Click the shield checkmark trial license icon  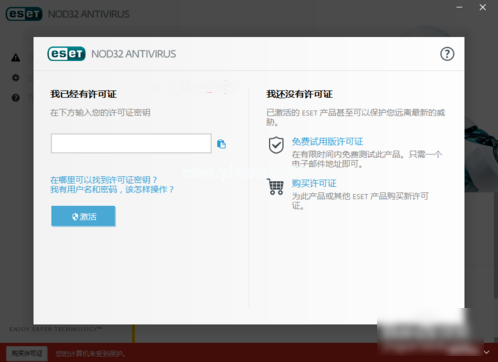(276, 145)
